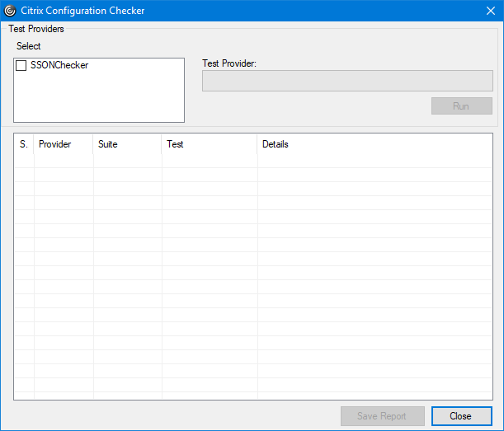Enable the SSONChecker checkbox
Image resolution: width=504 pixels, height=431 pixels.
click(x=21, y=66)
